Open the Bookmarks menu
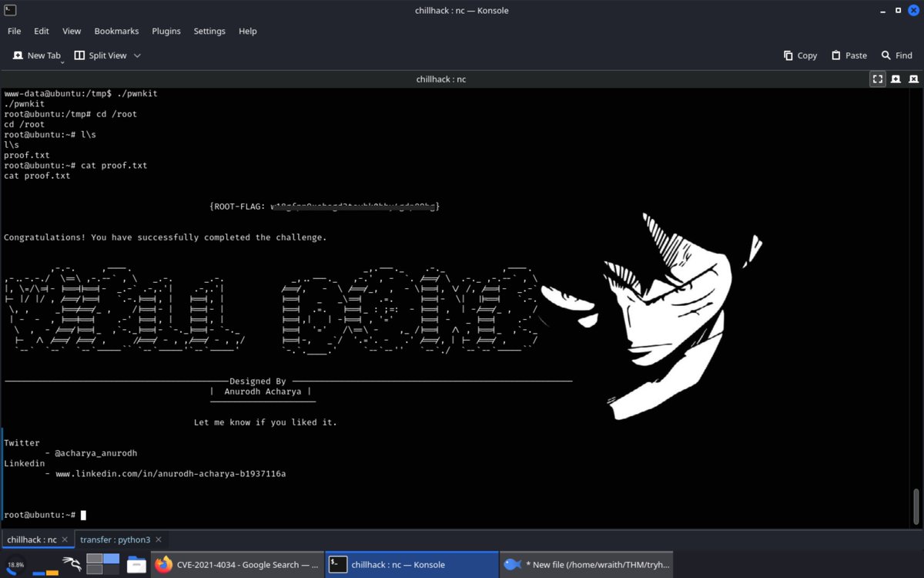The height and width of the screenshot is (578, 924). [116, 31]
